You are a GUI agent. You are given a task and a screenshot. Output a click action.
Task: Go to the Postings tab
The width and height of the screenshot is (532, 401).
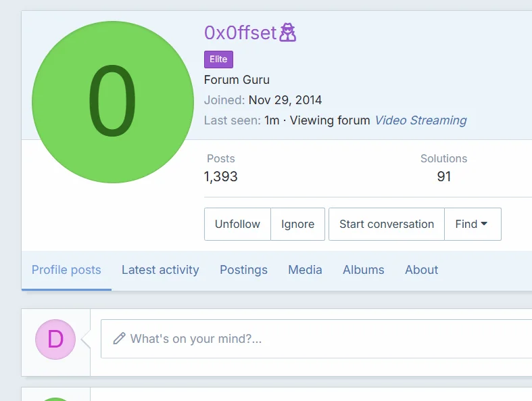pyautogui.click(x=243, y=270)
